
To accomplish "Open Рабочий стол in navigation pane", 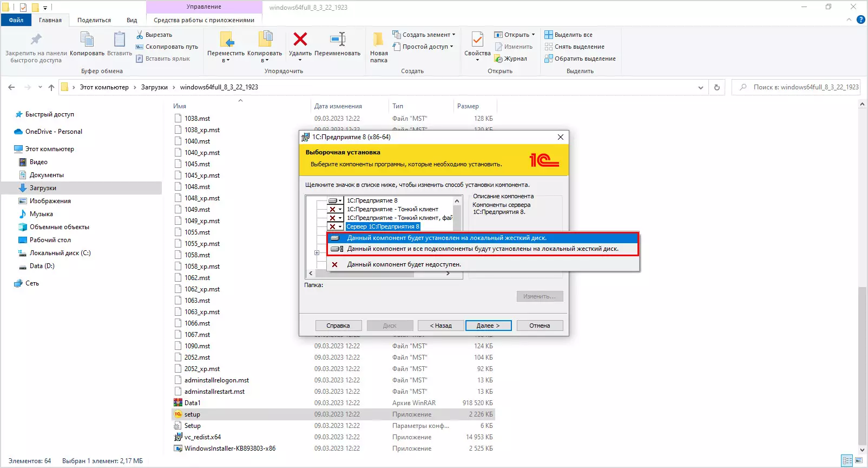I will [50, 240].
